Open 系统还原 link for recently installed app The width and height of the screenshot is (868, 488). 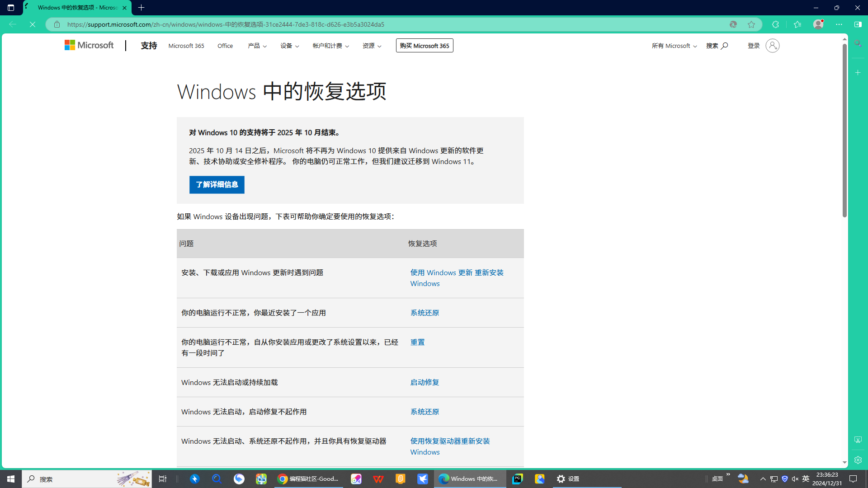pyautogui.click(x=425, y=313)
